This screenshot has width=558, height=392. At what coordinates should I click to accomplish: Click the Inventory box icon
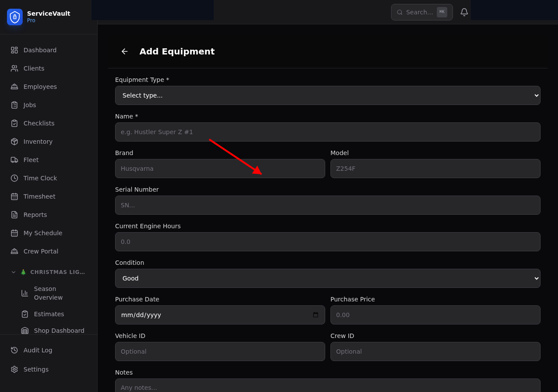tap(14, 142)
